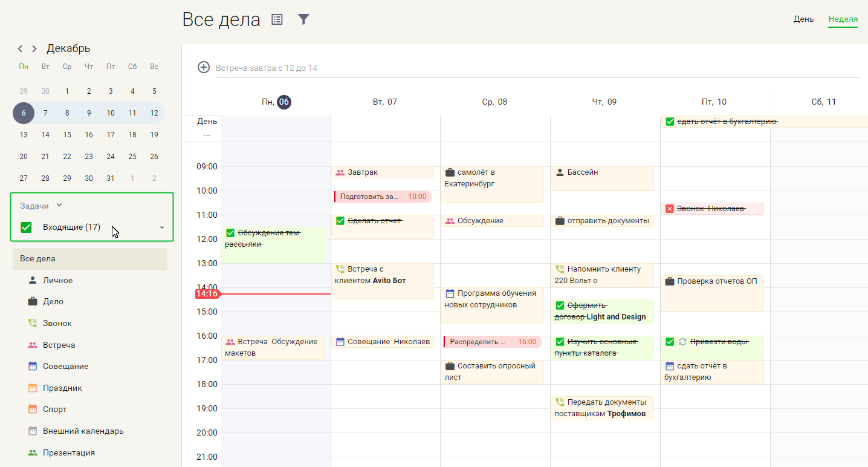Image resolution: width=868 pixels, height=467 pixels.
Task: Open the Обсуждение event on Wednesday
Action: click(492, 221)
